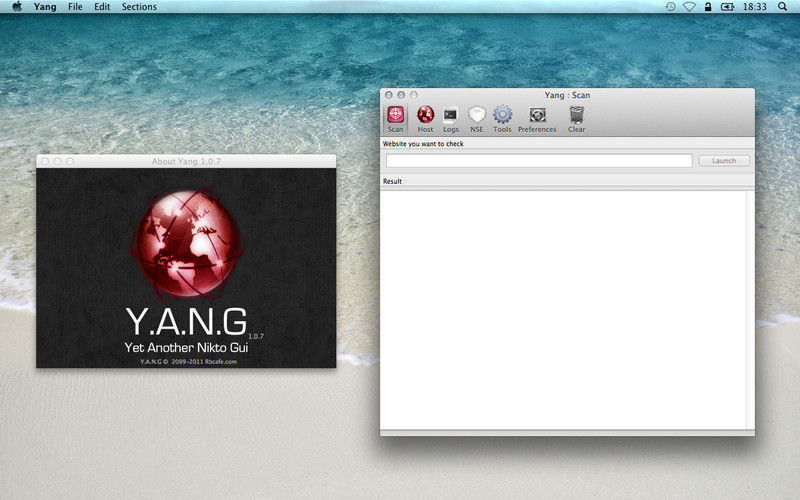
Task: Open the Logs toolbar icon
Action: [x=451, y=119]
